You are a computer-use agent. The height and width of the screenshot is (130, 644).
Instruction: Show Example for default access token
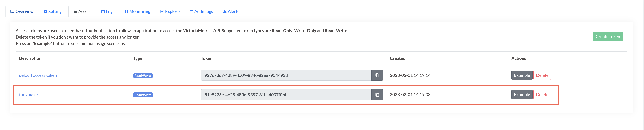522,75
